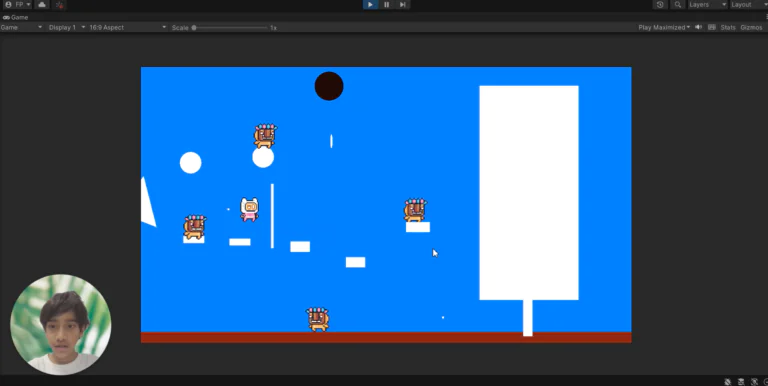Click the dark circle at top of game

coord(329,86)
